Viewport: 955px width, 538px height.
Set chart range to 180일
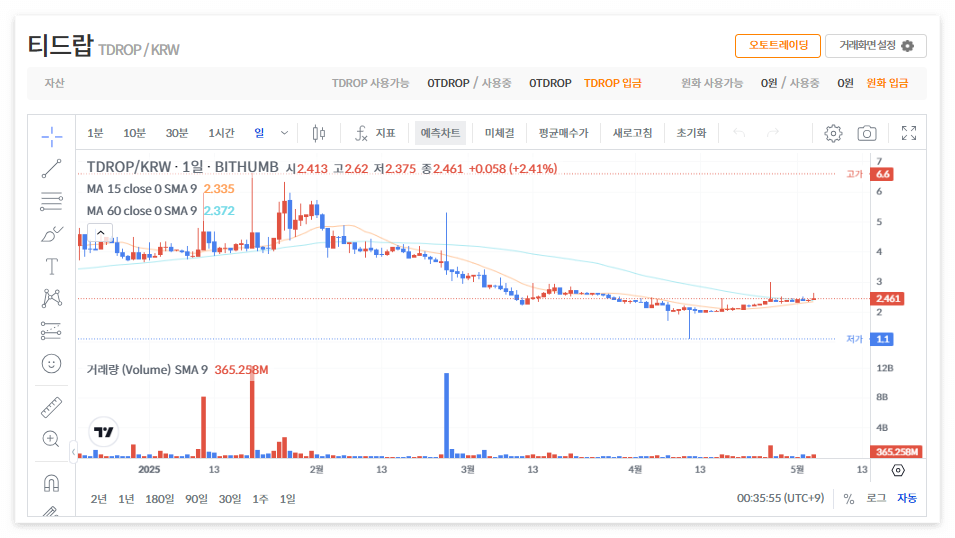[160, 499]
